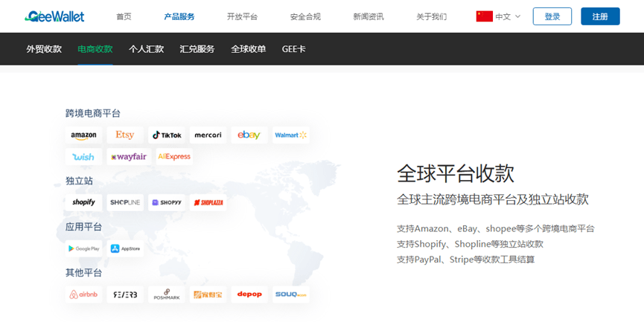The image size is (644, 322).
Task: Open the 开放平台 menu item
Action: (242, 17)
